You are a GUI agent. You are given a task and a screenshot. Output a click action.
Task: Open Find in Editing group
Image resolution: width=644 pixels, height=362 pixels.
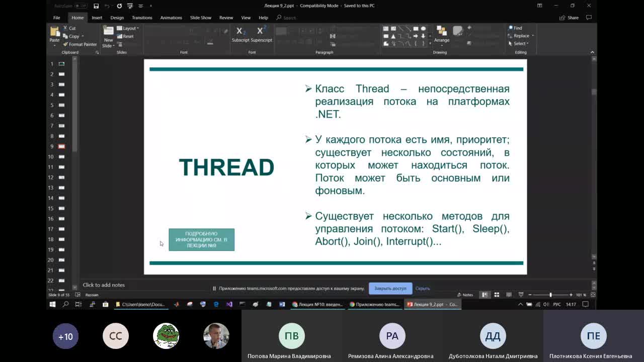pos(515,28)
